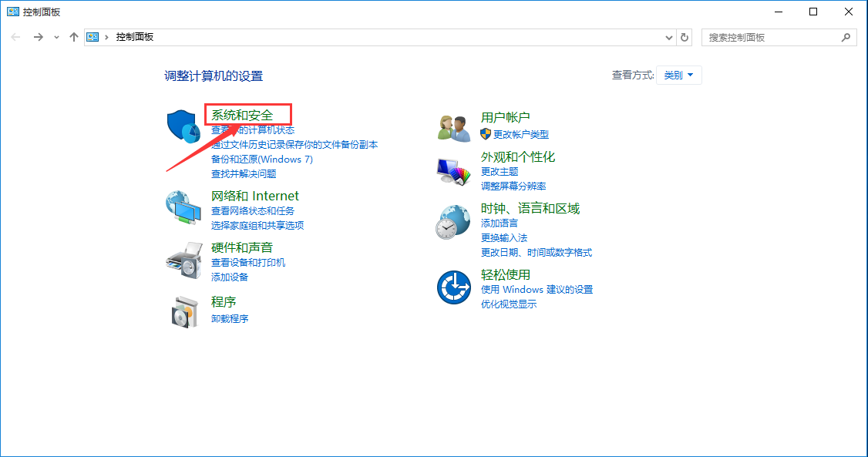Refresh the Control Panel view

tap(685, 36)
